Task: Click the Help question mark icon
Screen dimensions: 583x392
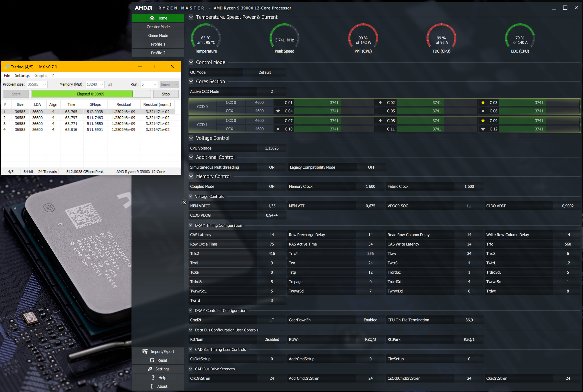Action: (153, 377)
